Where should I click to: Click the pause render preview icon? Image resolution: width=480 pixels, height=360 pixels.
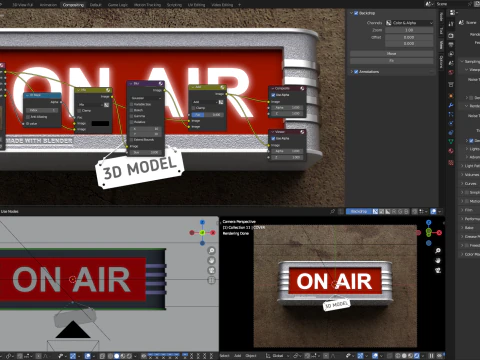tap(431, 356)
